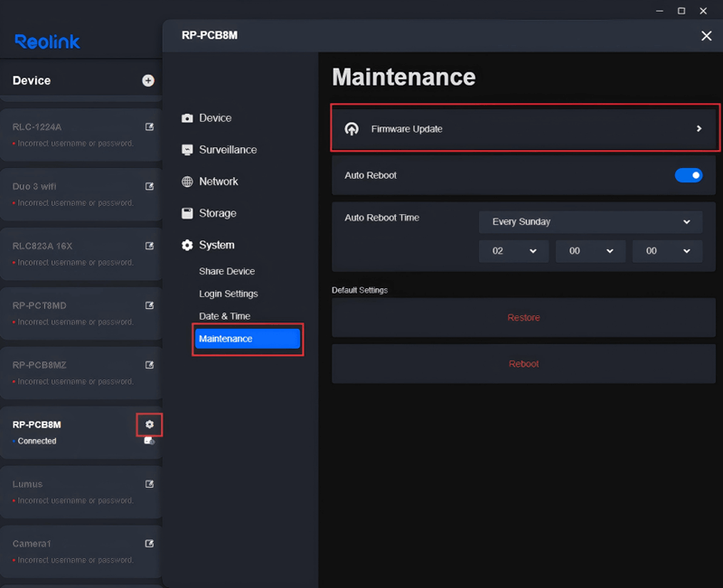Click the add device plus icon
This screenshot has width=723, height=588.
148,80
